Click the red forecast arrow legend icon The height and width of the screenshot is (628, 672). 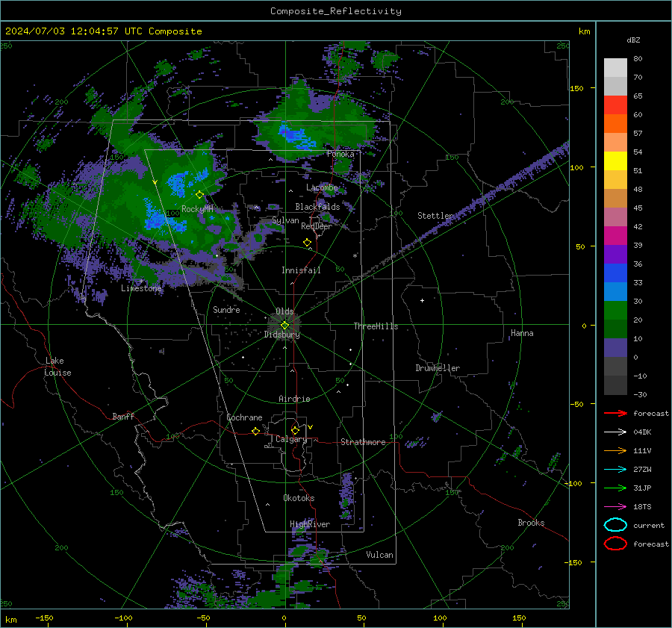tap(615, 413)
